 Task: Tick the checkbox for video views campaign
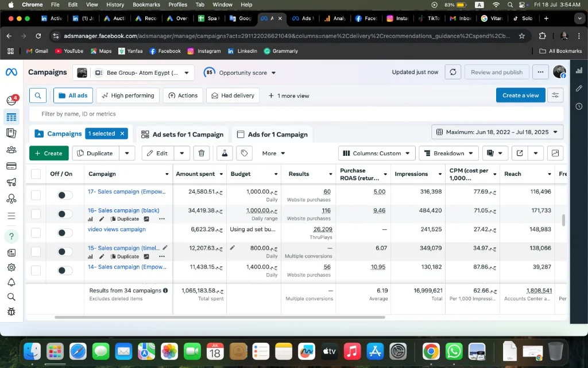36,233
